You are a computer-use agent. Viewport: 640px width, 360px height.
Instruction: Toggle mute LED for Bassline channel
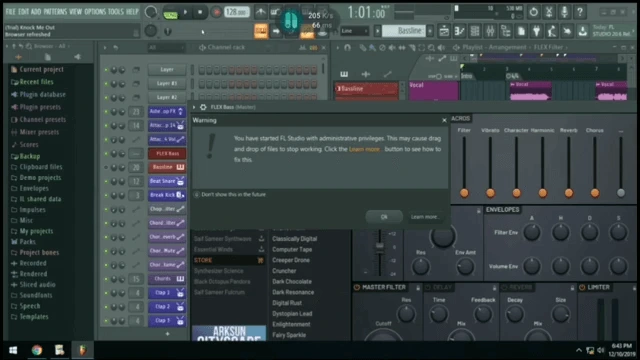106,167
